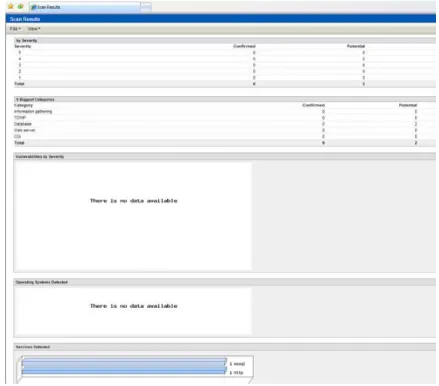The image size is (439, 386).
Task: Click the Total row in categories table
Action: [225, 143]
